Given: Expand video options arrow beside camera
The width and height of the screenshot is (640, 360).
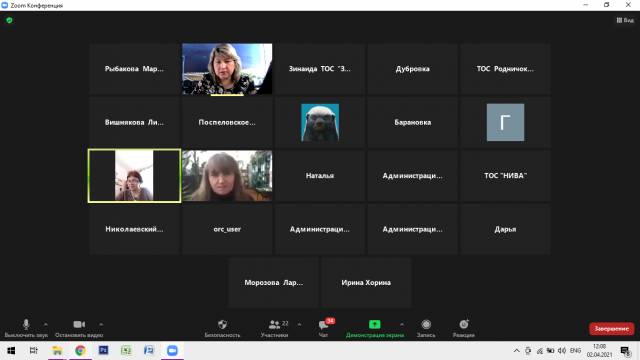Looking at the screenshot, I should [x=101, y=324].
